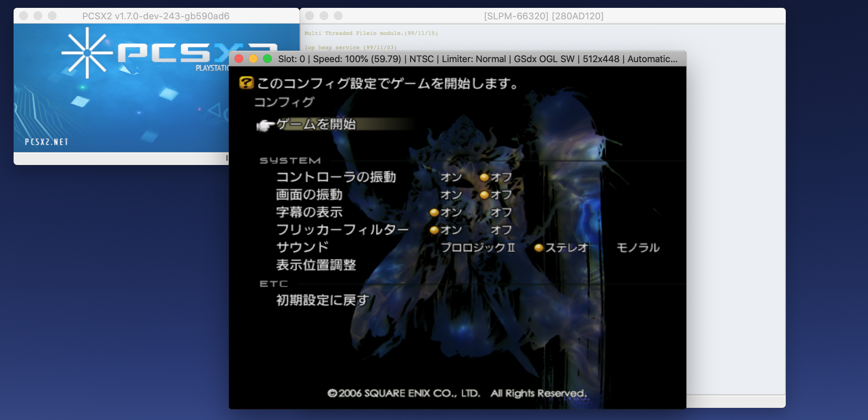This screenshot has width=868, height=420.
Task: Click the console log window close button
Action: point(310,16)
